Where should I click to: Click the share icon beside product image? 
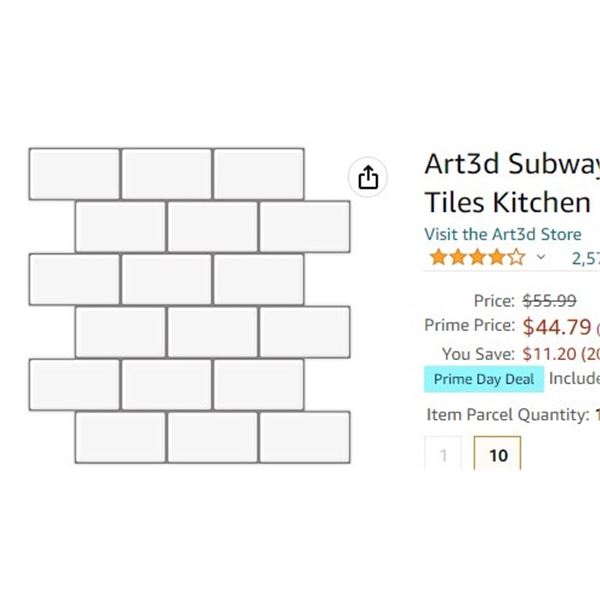pyautogui.click(x=368, y=177)
